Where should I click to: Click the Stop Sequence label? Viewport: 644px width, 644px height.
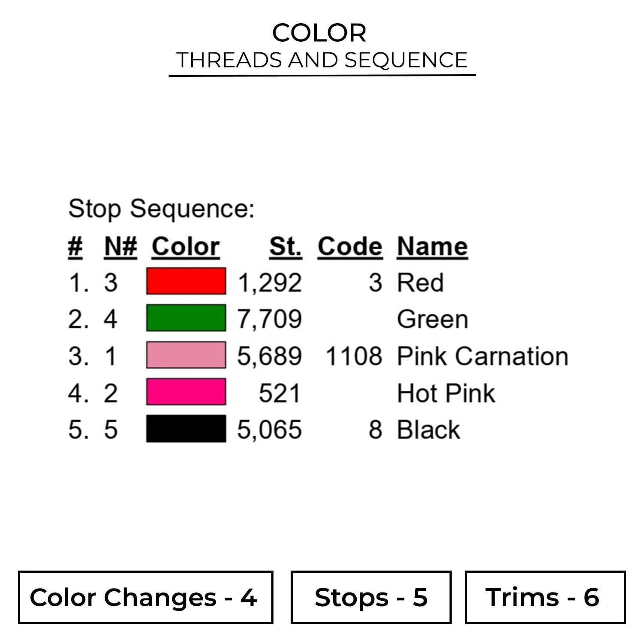pos(161,209)
